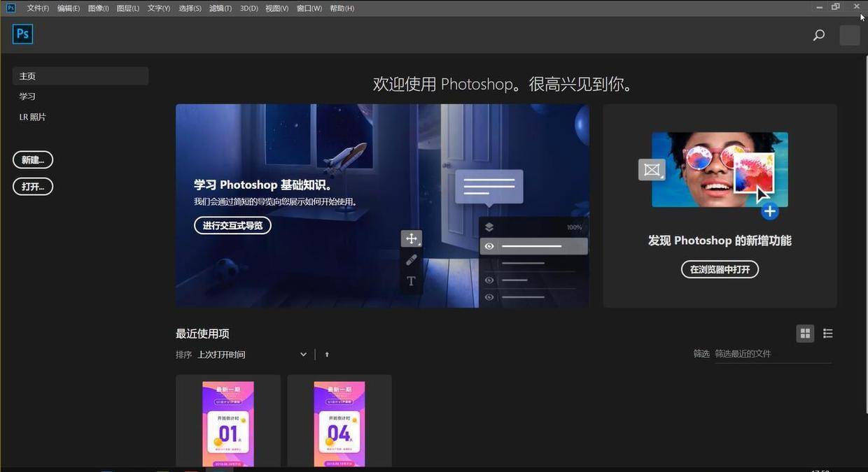Open search using the magnifying glass icon
The width and height of the screenshot is (868, 472).
tap(818, 34)
